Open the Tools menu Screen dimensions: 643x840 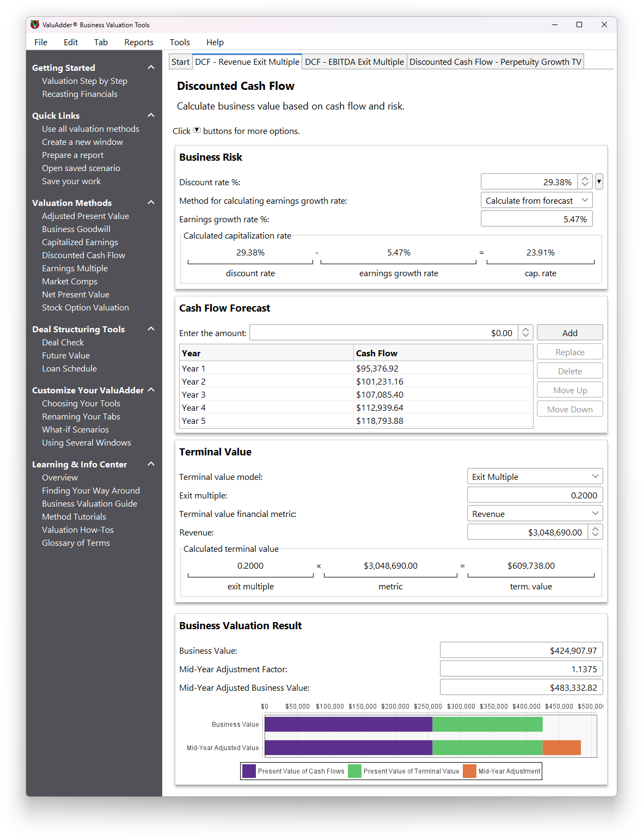[x=180, y=42]
